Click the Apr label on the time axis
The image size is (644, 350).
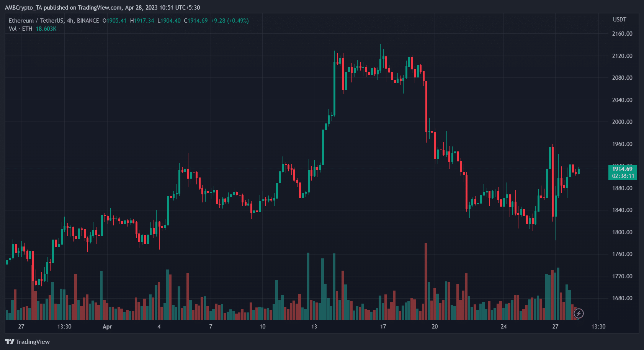click(107, 327)
